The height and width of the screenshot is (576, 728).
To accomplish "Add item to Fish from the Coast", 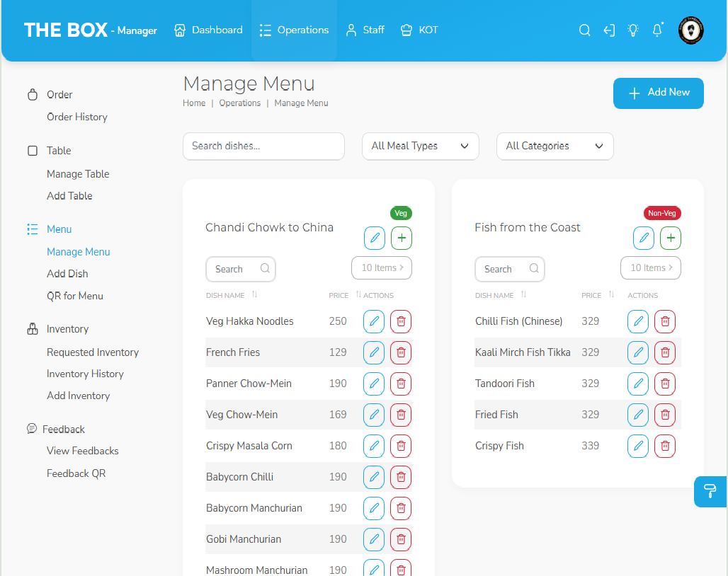I will (x=670, y=238).
